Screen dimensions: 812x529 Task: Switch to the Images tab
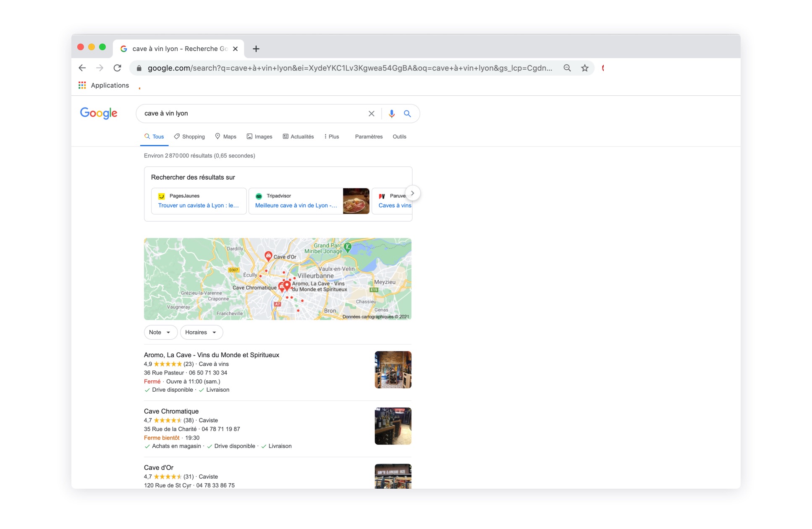[259, 136]
